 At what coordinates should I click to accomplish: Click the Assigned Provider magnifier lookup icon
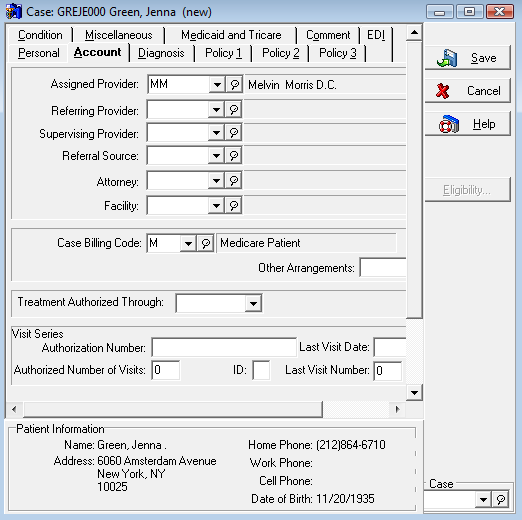[x=234, y=84]
